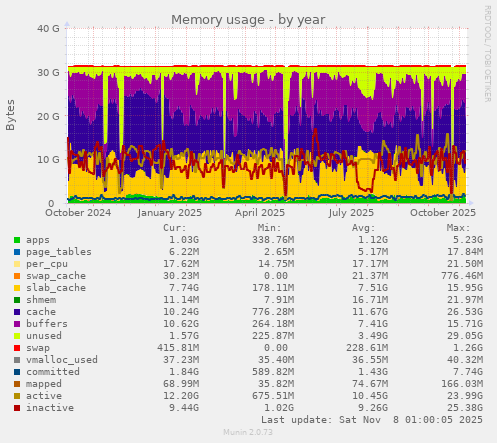Screen dimensions: 497x443
Task: Click the '40 G' axis label
Action: [x=48, y=29]
